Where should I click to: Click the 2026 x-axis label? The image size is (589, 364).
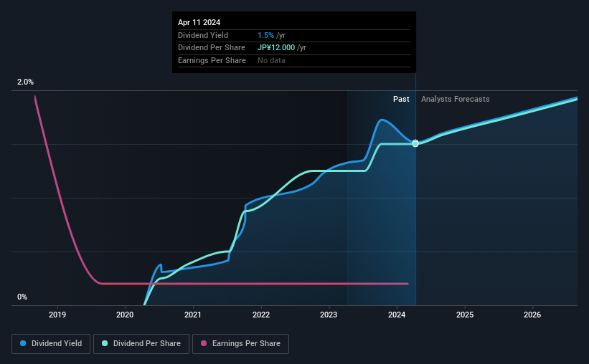pos(532,315)
